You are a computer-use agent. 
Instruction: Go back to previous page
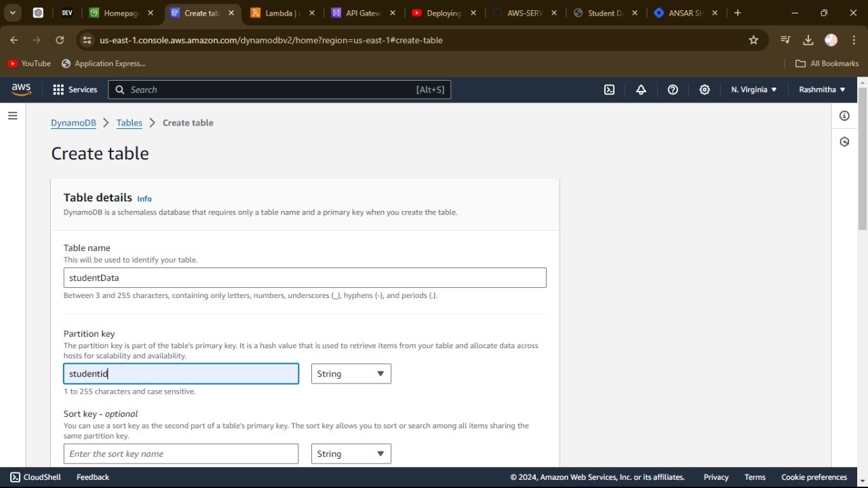click(14, 40)
